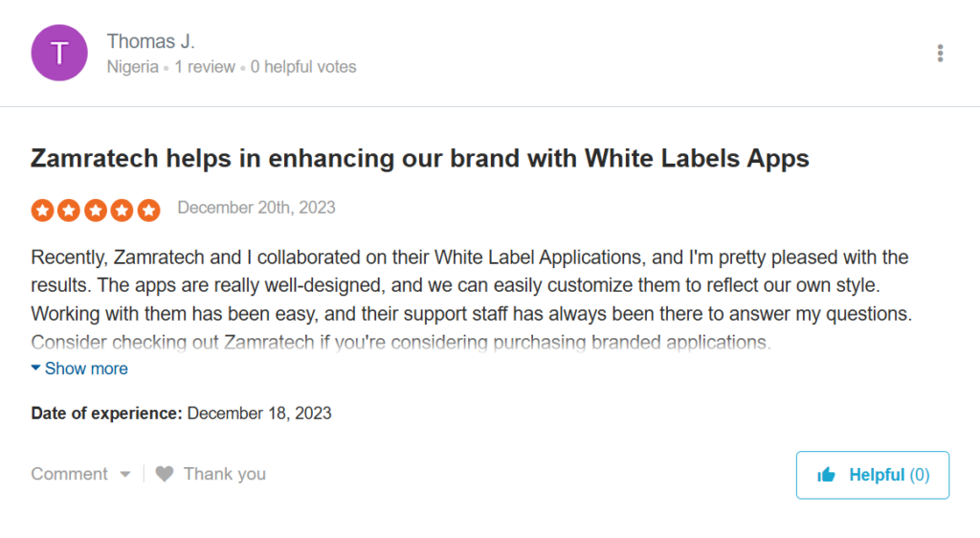
Task: Click the thumbs-up icon in the Helpful button
Action: point(826,475)
